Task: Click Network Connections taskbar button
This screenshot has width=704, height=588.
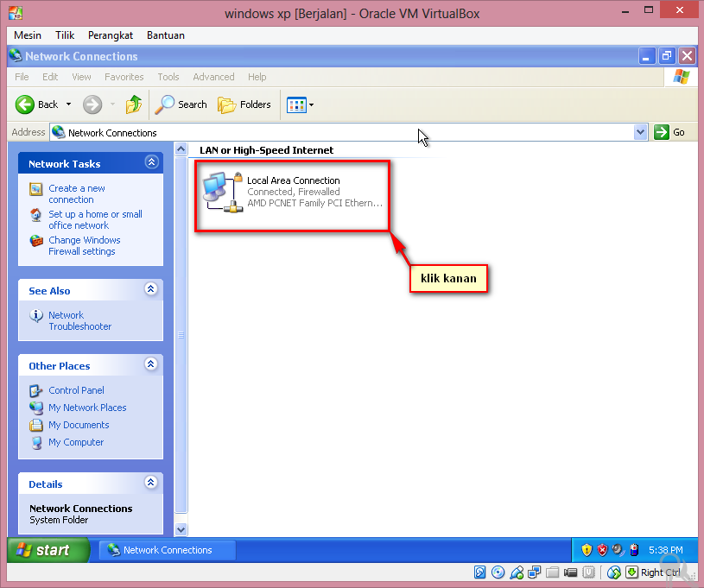Action: (x=167, y=550)
